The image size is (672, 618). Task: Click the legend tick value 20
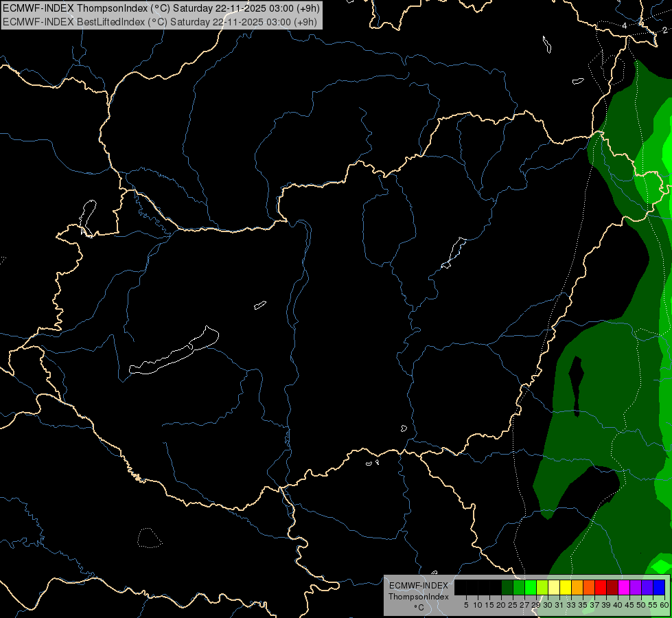click(501, 605)
